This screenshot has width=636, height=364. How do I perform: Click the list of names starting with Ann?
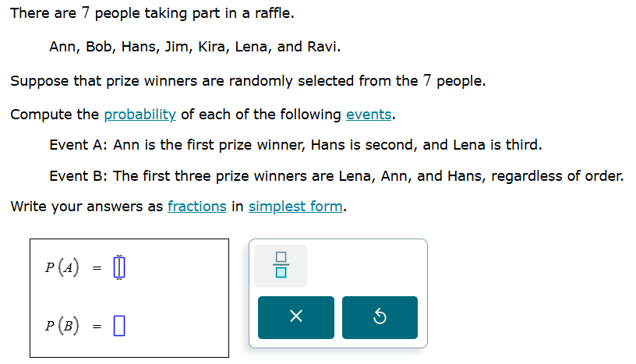point(195,47)
